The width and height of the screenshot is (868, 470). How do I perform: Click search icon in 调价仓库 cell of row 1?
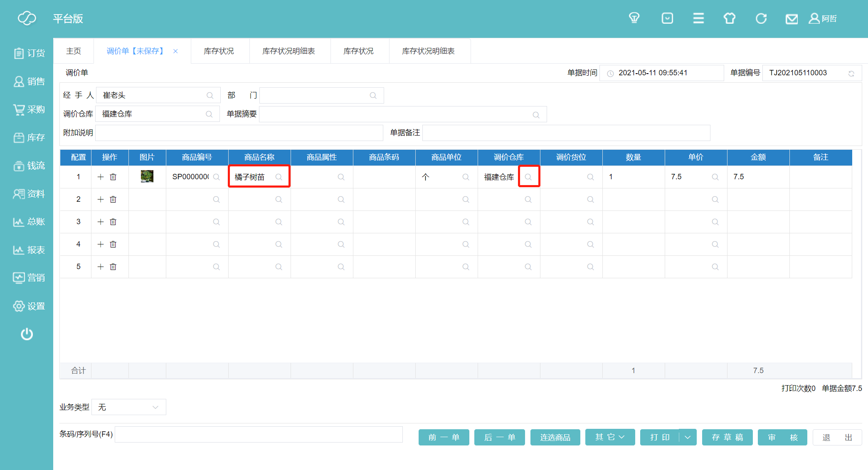528,177
